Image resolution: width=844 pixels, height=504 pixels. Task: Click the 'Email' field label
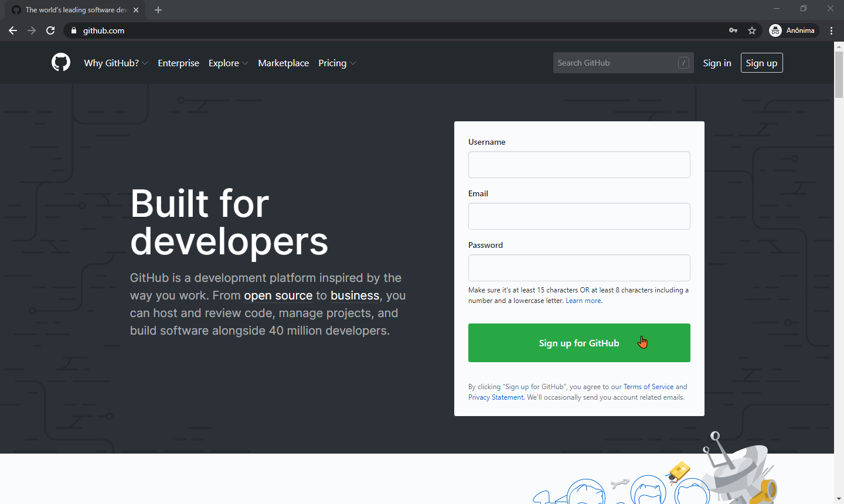pyautogui.click(x=478, y=193)
